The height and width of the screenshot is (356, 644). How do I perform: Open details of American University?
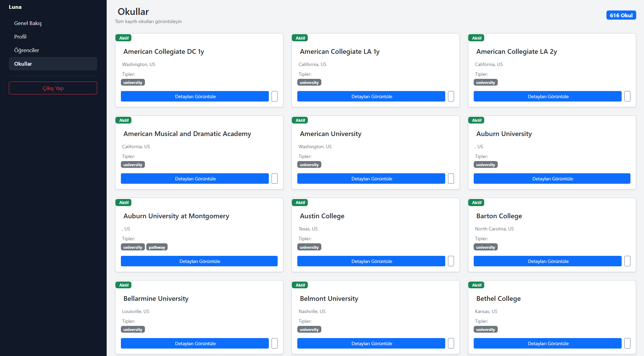pos(371,179)
